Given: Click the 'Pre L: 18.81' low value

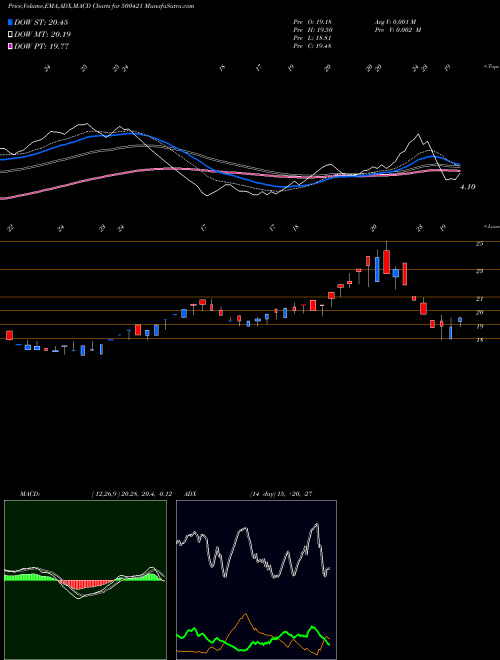Looking at the screenshot, I should pos(312,38).
